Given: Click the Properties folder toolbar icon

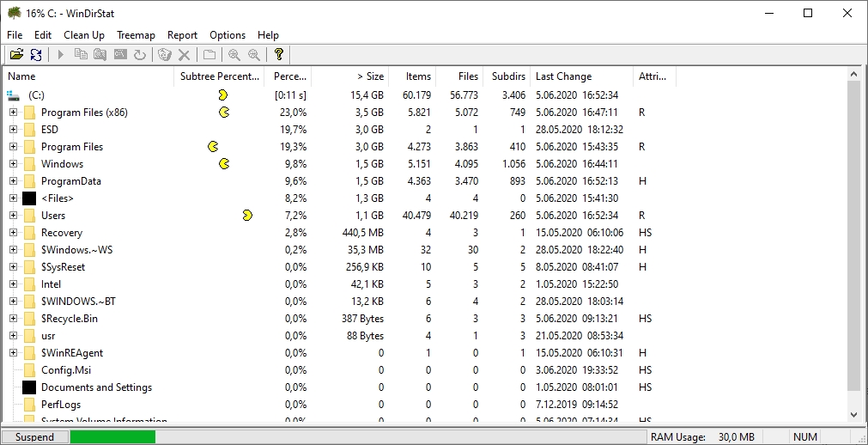Looking at the screenshot, I should (x=209, y=54).
